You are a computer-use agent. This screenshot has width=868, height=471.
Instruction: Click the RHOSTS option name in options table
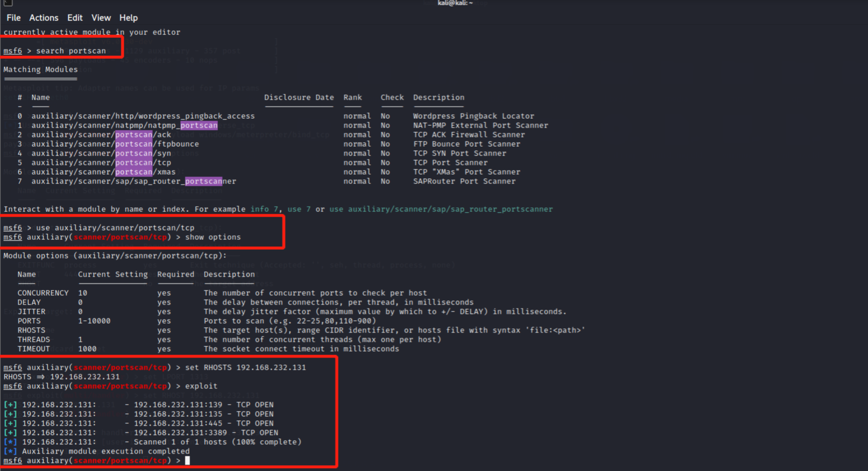click(31, 330)
